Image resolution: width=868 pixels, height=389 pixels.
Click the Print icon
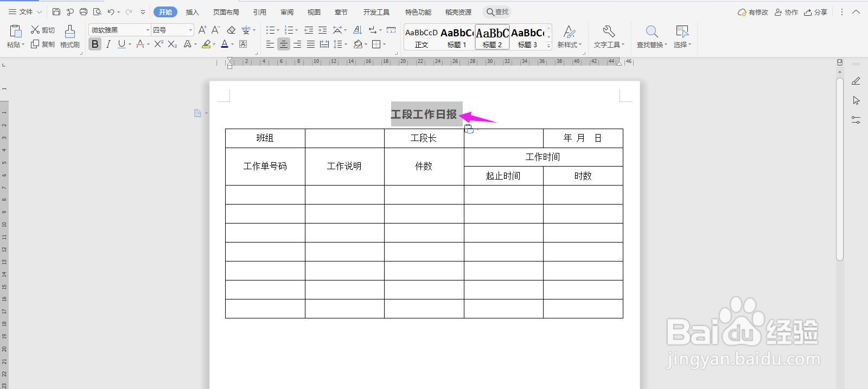tap(84, 11)
